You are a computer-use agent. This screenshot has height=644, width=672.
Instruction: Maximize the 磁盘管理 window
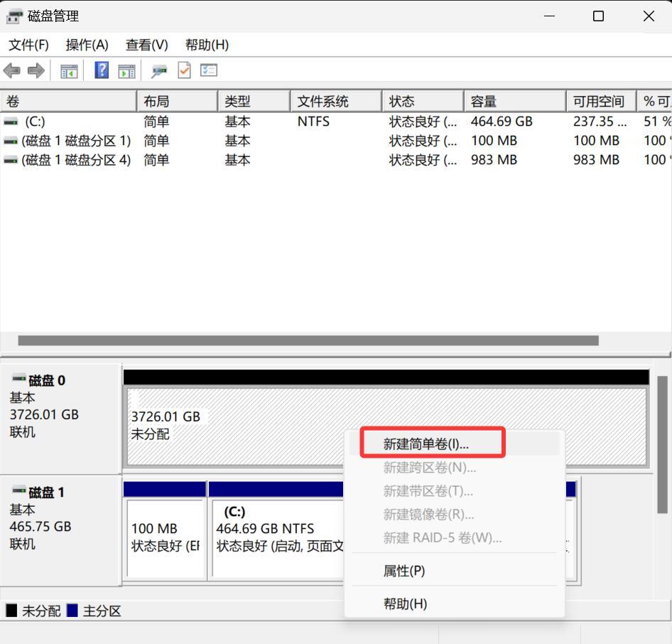(598, 16)
